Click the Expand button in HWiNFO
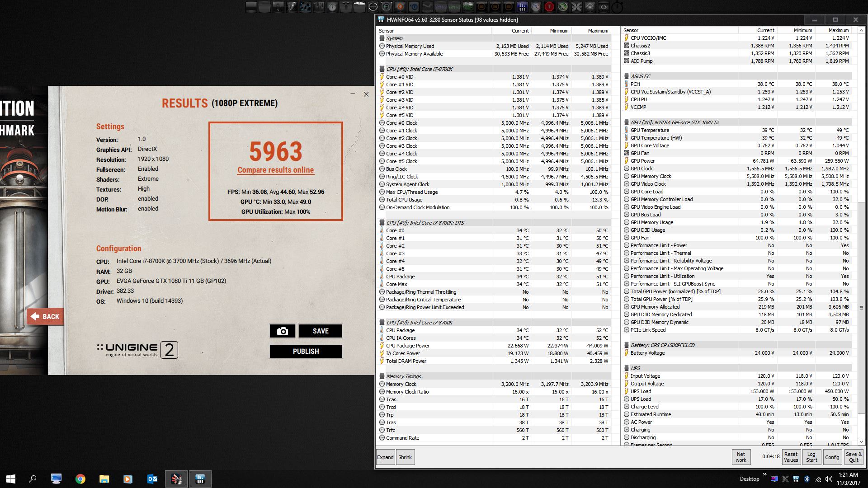868x488 pixels. click(x=385, y=457)
